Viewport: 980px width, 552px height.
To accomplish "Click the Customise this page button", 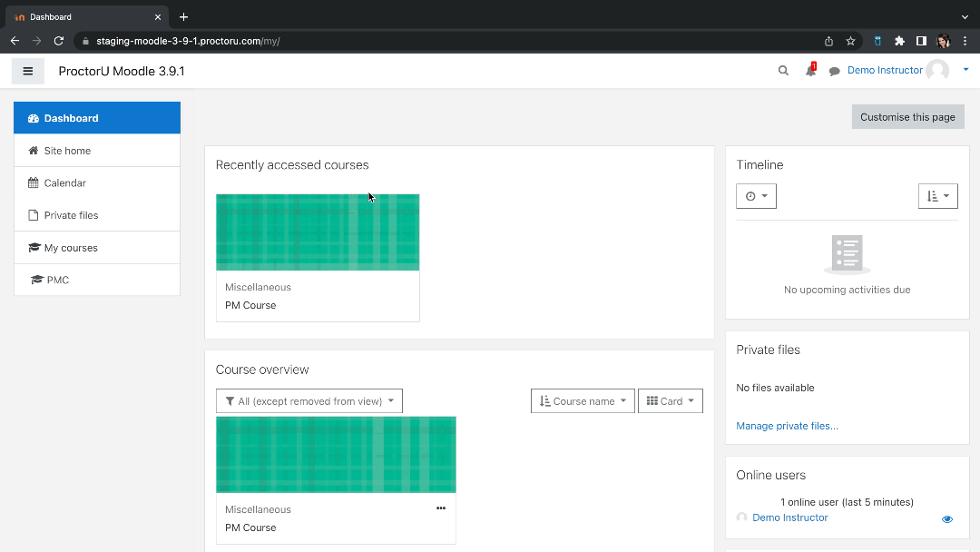I will (x=907, y=117).
